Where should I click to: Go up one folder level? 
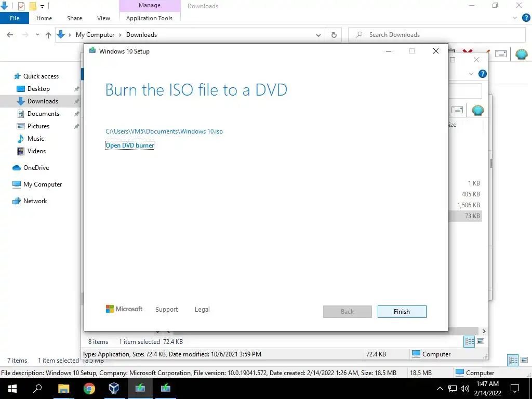pos(48,35)
